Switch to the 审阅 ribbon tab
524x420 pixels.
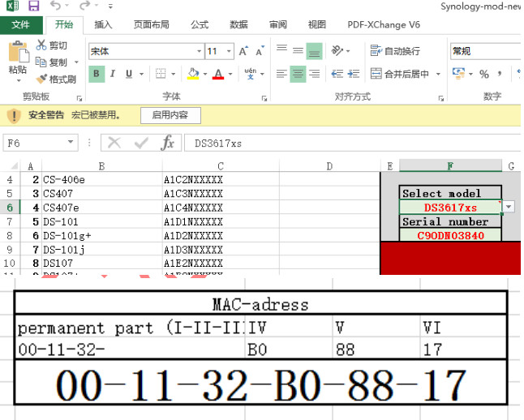(x=278, y=24)
